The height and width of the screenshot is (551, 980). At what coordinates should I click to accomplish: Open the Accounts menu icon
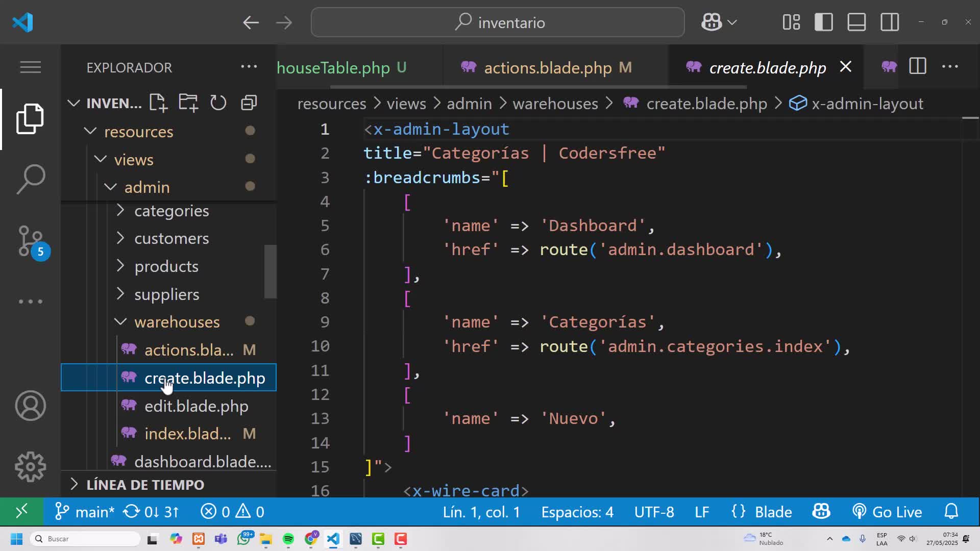coord(30,406)
